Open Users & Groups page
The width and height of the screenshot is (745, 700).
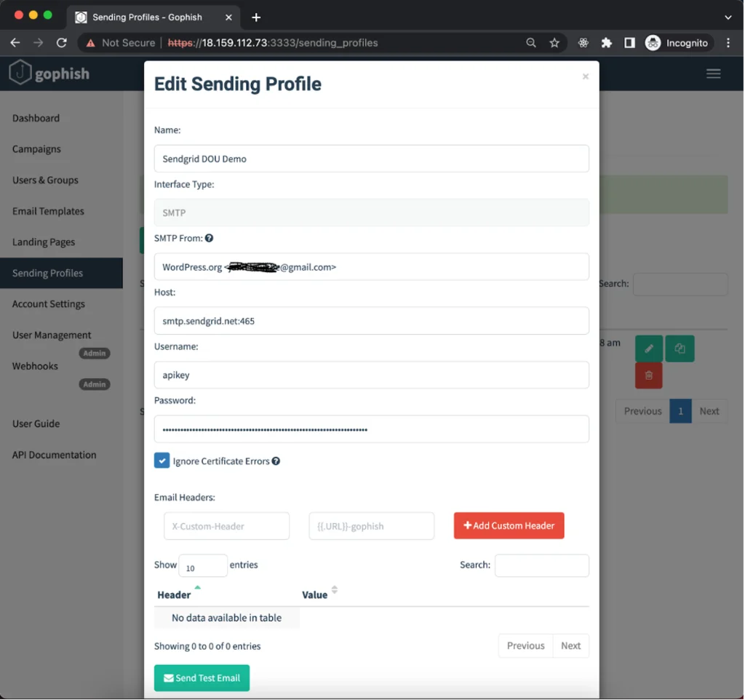pos(45,180)
